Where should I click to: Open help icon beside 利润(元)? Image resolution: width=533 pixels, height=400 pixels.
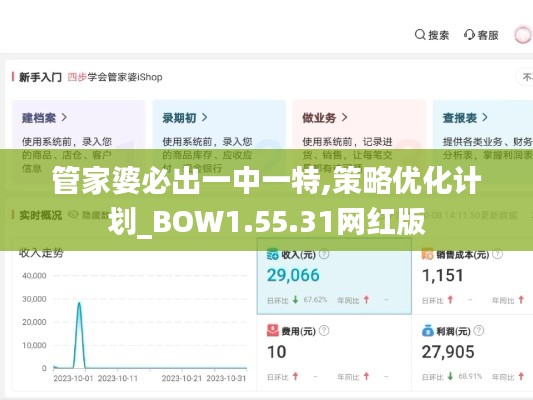coord(479,330)
